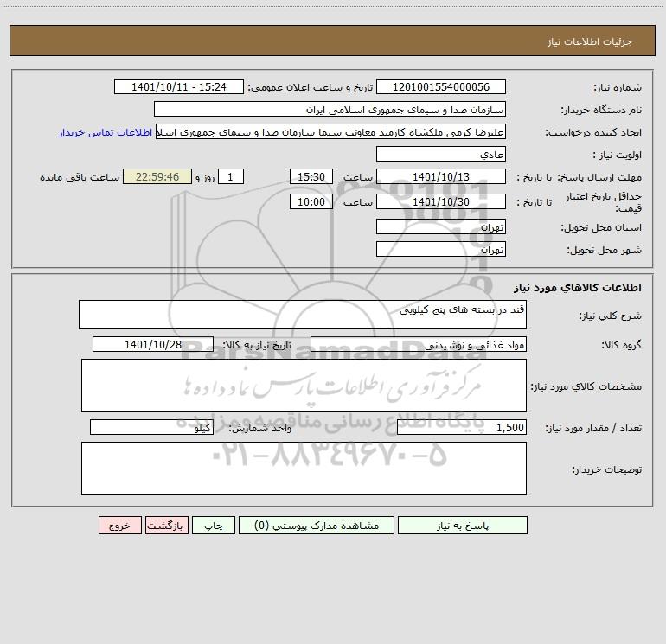Viewport: 666px width, 644px height.
Task: Click the خروج exit button
Action: coord(119,526)
